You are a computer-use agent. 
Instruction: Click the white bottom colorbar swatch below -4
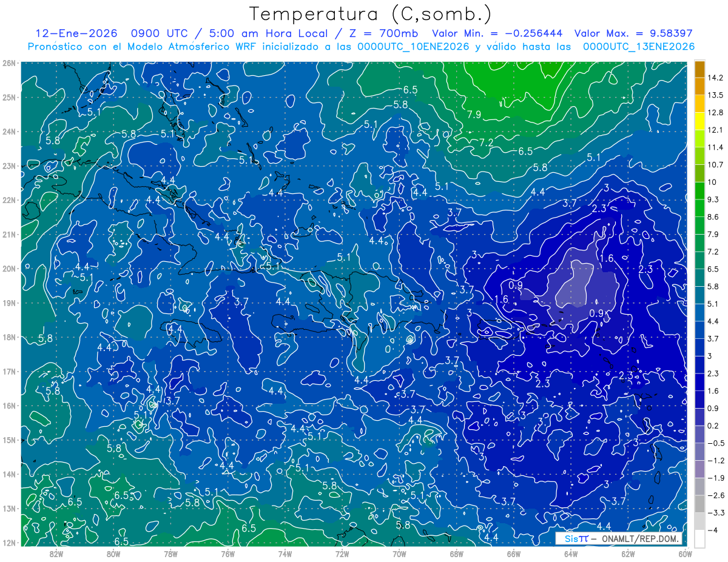tap(699, 538)
